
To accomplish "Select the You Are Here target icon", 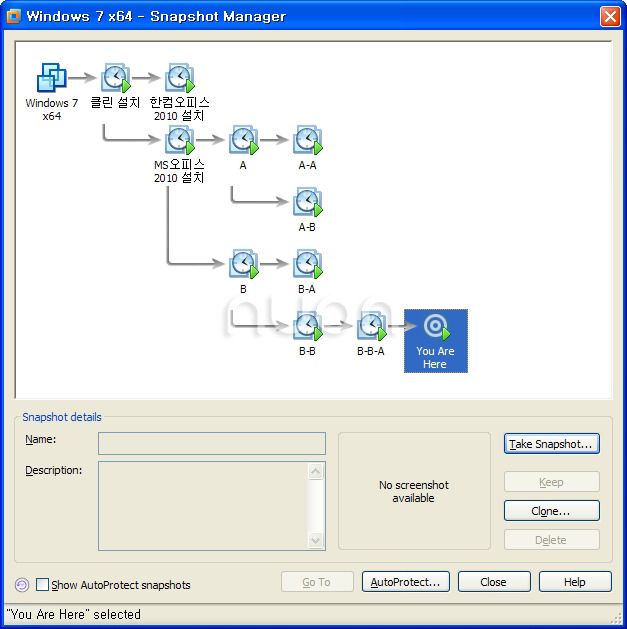I will (x=436, y=327).
